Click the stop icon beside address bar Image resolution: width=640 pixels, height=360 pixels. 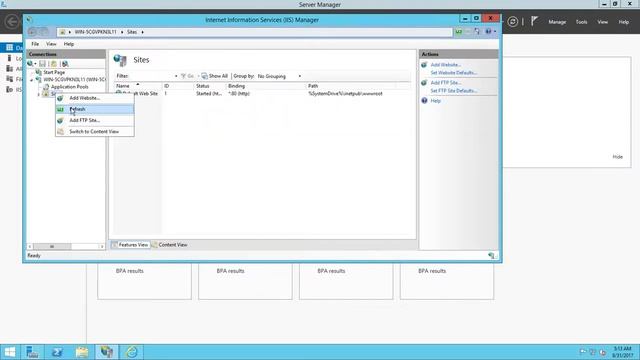click(468, 32)
